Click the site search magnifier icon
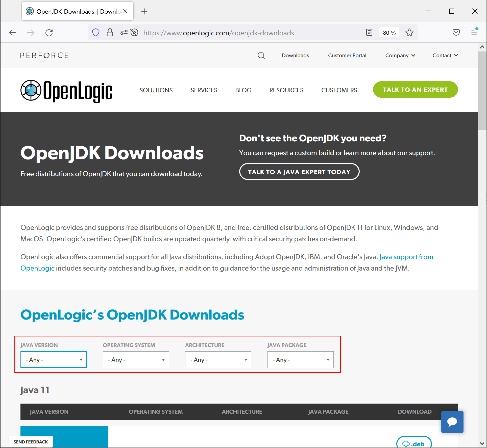The width and height of the screenshot is (487, 448). click(261, 56)
